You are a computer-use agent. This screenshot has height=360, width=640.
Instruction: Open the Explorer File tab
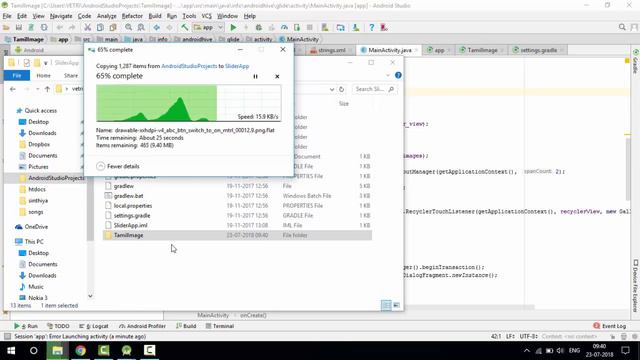[x=17, y=76]
